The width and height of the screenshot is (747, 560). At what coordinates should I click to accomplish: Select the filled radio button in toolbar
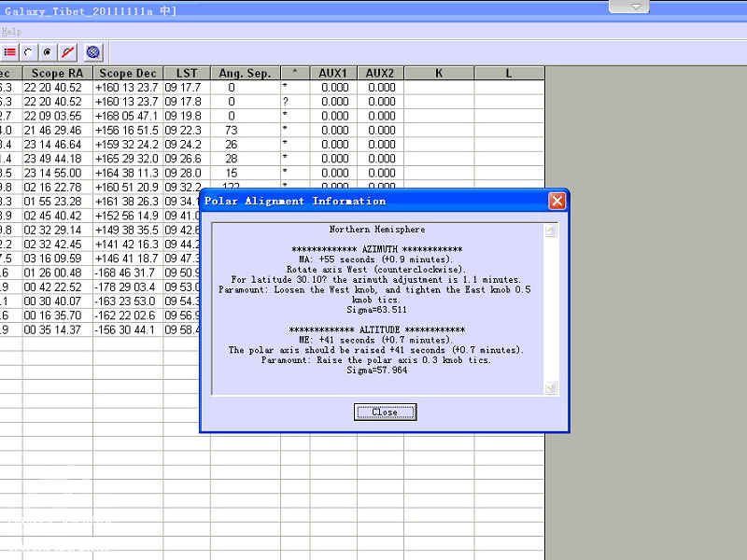pos(48,52)
